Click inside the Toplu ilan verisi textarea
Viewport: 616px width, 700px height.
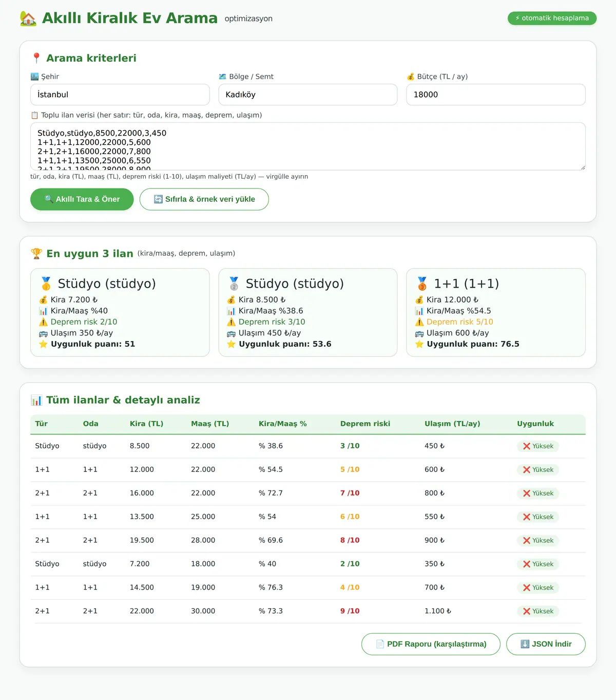308,146
